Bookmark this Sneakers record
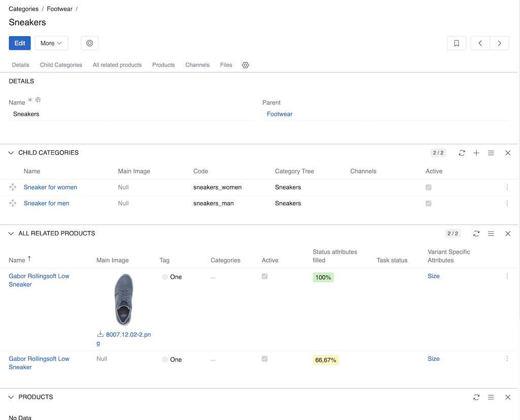The height and width of the screenshot is (420, 520). (x=456, y=43)
